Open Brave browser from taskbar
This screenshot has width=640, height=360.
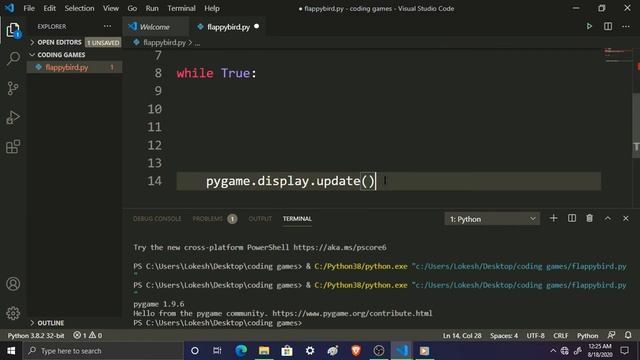pos(356,351)
